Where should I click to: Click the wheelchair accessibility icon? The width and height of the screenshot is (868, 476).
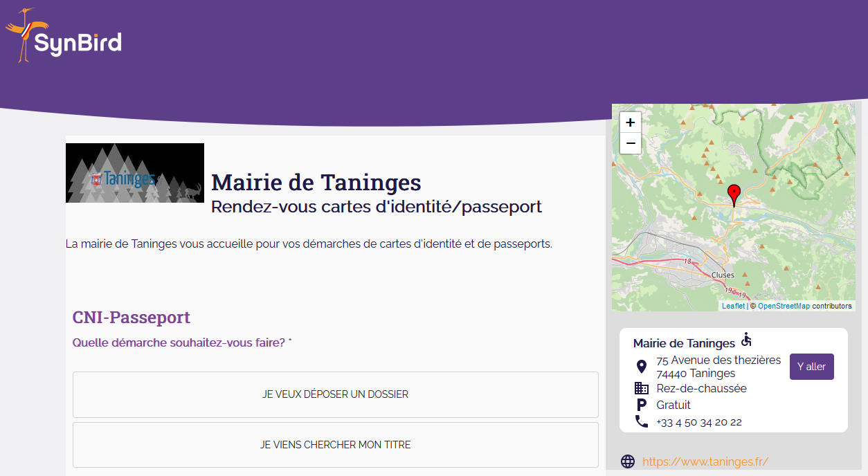[x=746, y=340]
